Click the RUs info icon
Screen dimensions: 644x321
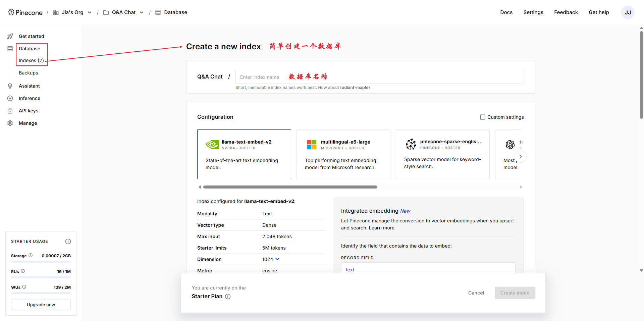23,271
